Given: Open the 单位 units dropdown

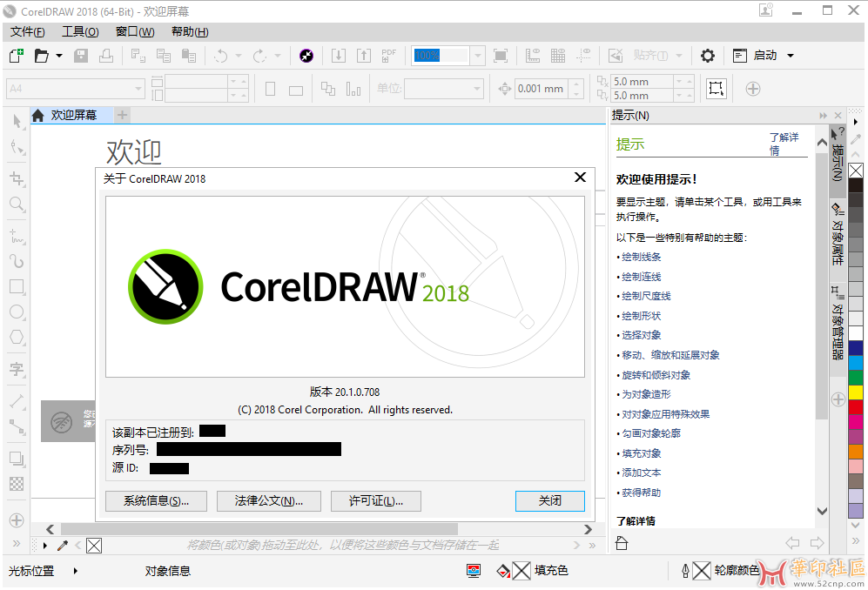Looking at the screenshot, I should tap(476, 89).
